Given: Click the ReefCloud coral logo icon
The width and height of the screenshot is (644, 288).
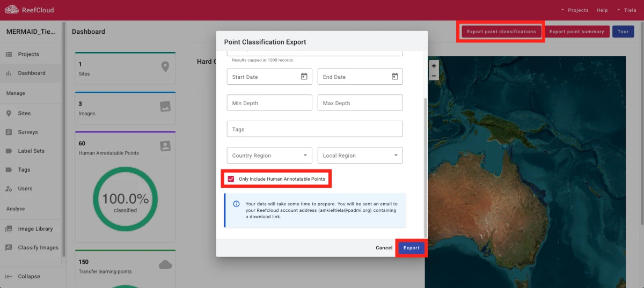Looking at the screenshot, I should [x=12, y=10].
